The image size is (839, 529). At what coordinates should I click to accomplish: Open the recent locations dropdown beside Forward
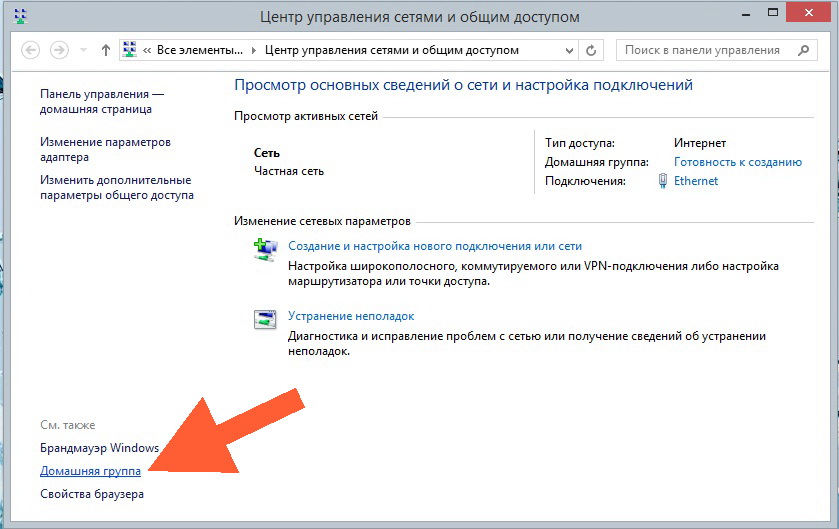83,50
